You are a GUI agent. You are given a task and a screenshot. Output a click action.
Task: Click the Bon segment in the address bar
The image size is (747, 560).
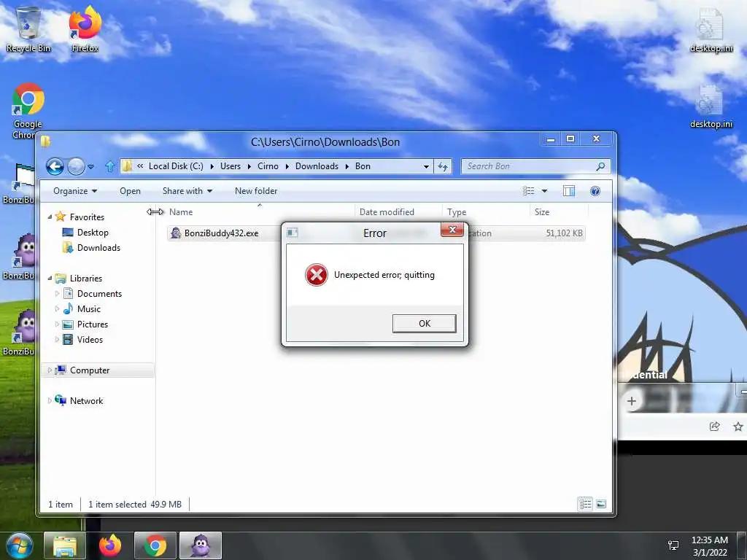tap(363, 166)
